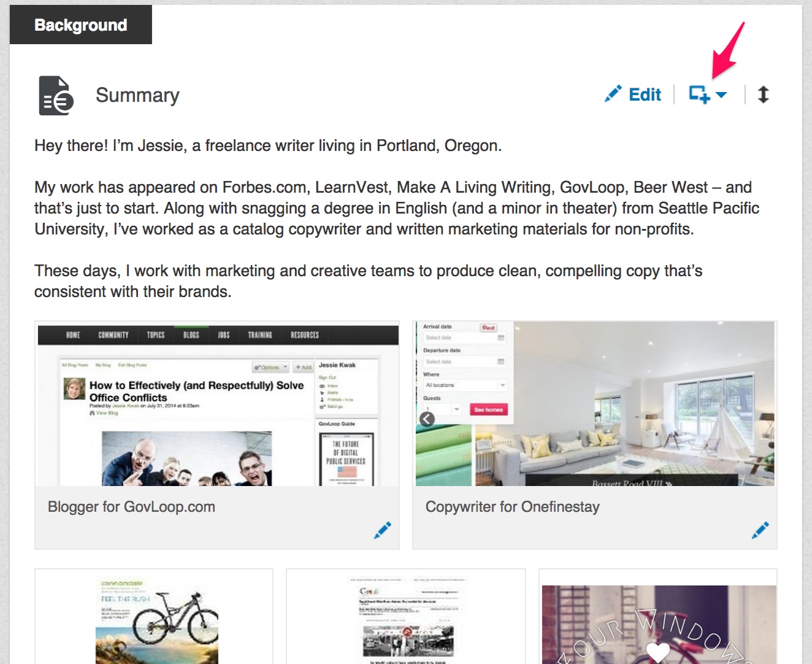Edit the Copywriter for Onefinestay media item
Image resolution: width=812 pixels, height=664 pixels.
[x=760, y=530]
